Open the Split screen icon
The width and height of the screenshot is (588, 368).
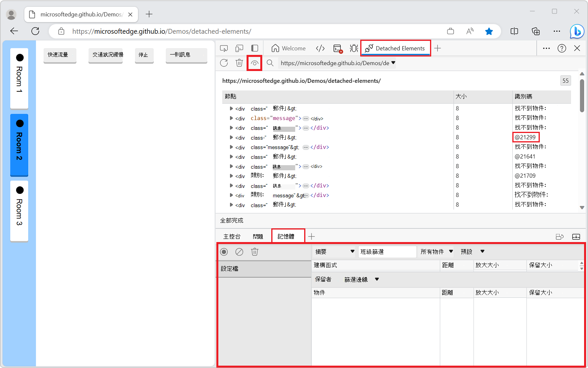click(514, 31)
